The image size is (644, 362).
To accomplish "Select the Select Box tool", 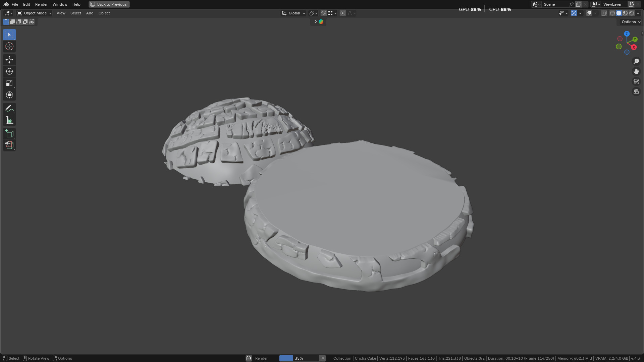I will click(x=9, y=35).
